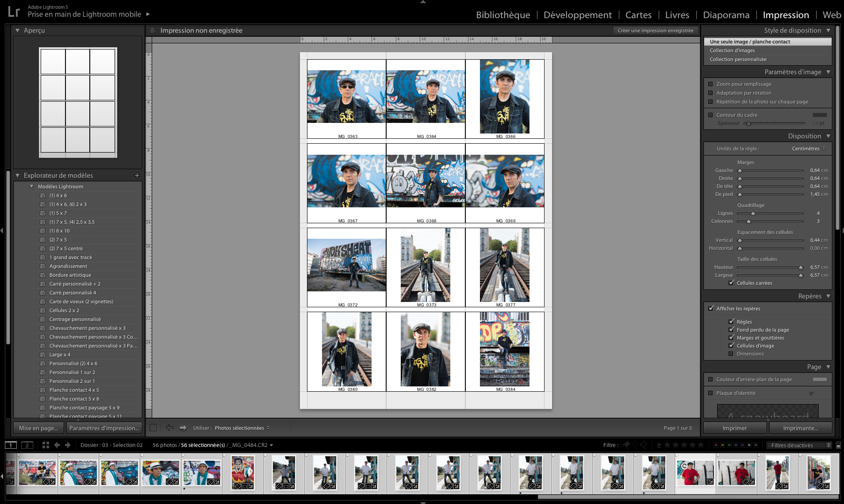Viewport: 844px width, 504px height.
Task: Toggle the filter on/off switch icon
Action: [x=838, y=445]
